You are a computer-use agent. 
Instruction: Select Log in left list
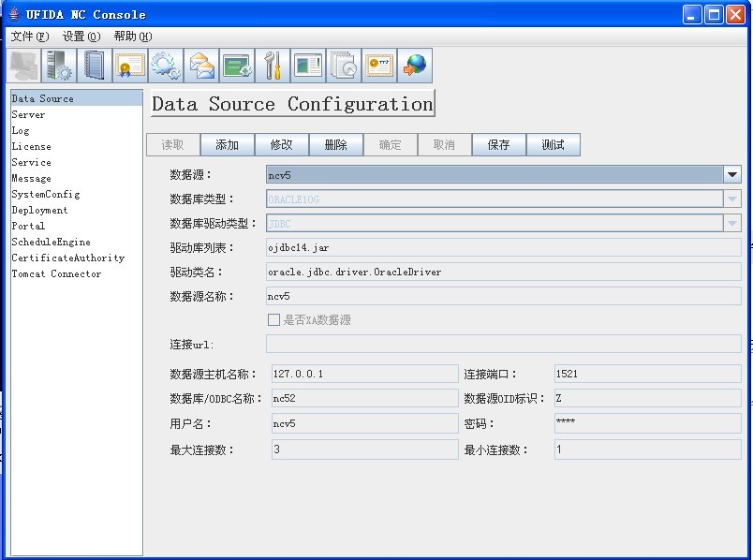77,130
